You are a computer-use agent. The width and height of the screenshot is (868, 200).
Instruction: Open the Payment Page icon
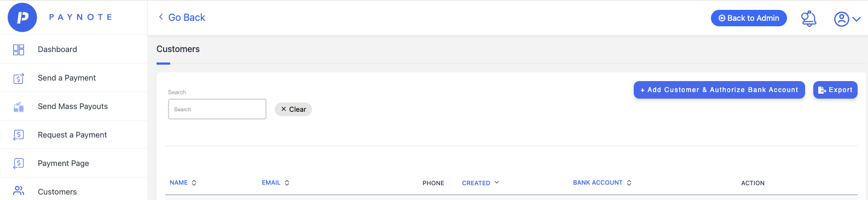[19, 163]
